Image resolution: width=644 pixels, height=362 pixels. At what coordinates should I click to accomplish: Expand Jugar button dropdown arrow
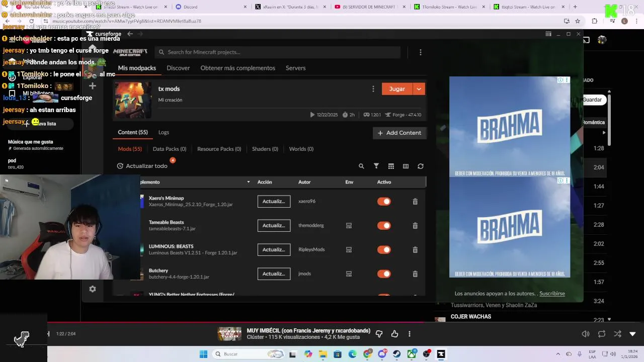coord(419,89)
